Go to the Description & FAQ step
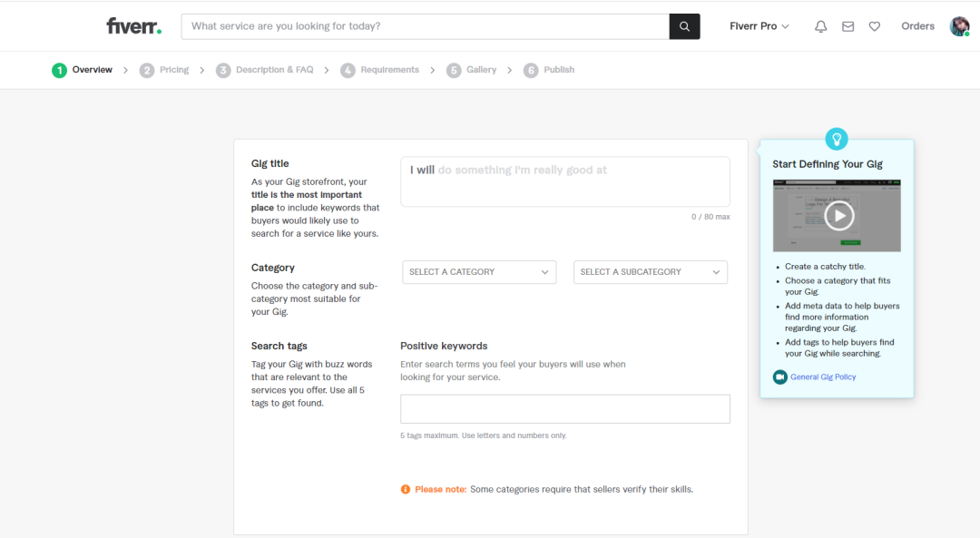The width and height of the screenshot is (980, 538). point(265,70)
